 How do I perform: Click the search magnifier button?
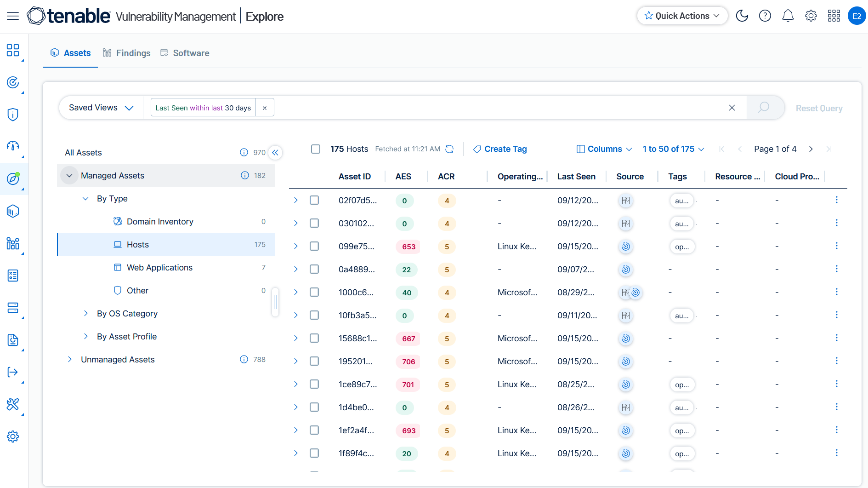(x=764, y=108)
